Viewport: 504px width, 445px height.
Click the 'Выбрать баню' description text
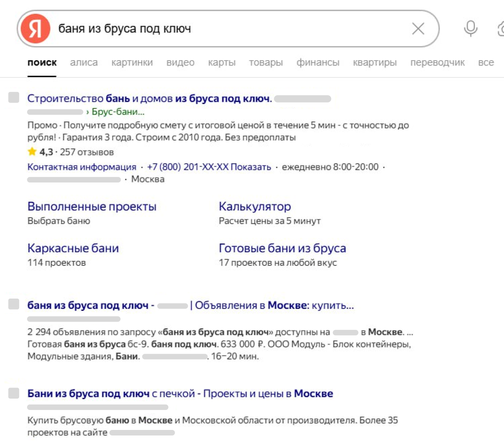click(59, 221)
